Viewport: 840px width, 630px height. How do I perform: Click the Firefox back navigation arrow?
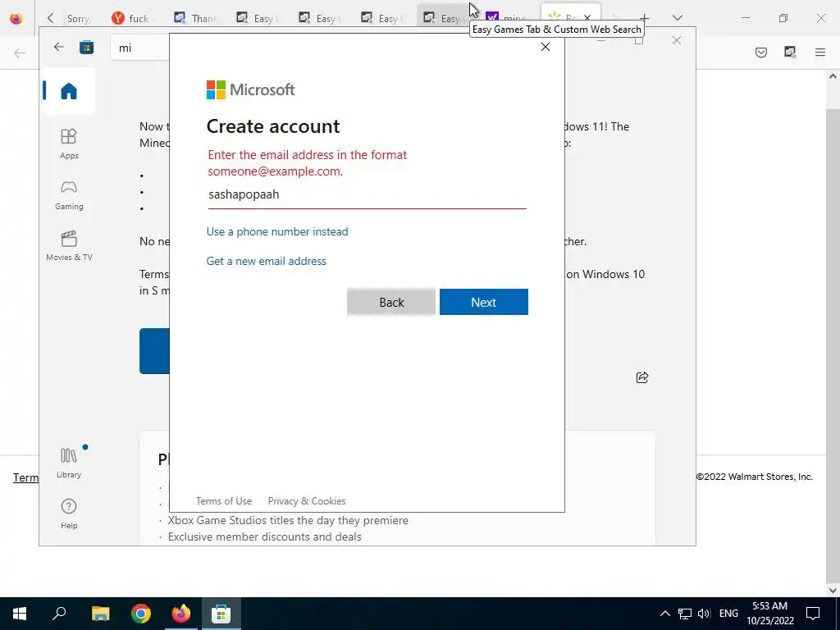tap(20, 52)
